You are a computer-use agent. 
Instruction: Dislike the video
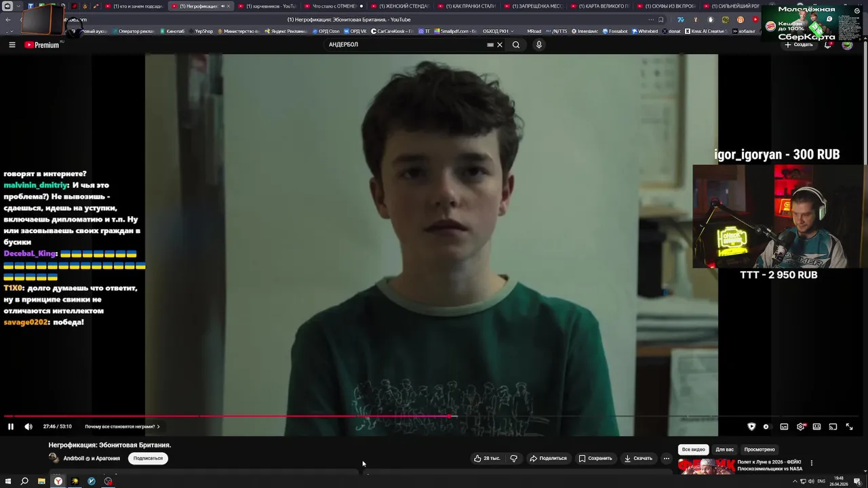(513, 459)
